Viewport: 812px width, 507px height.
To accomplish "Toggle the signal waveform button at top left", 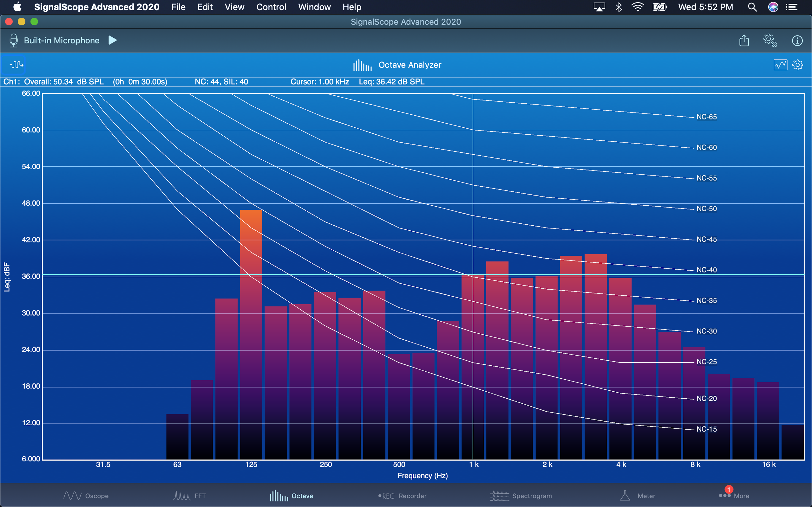I will coord(16,65).
